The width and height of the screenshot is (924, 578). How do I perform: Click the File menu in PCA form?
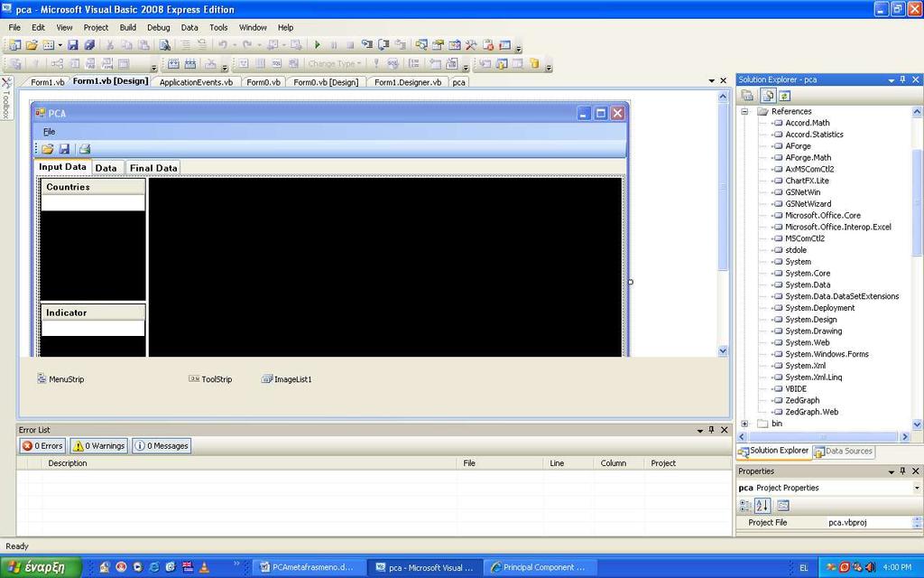[x=50, y=132]
